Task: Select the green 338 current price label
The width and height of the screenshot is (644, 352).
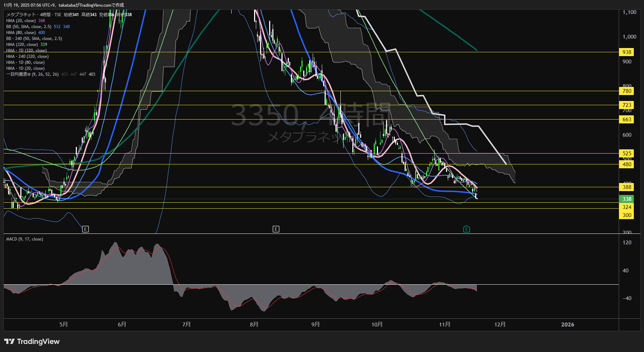Action: pyautogui.click(x=626, y=199)
